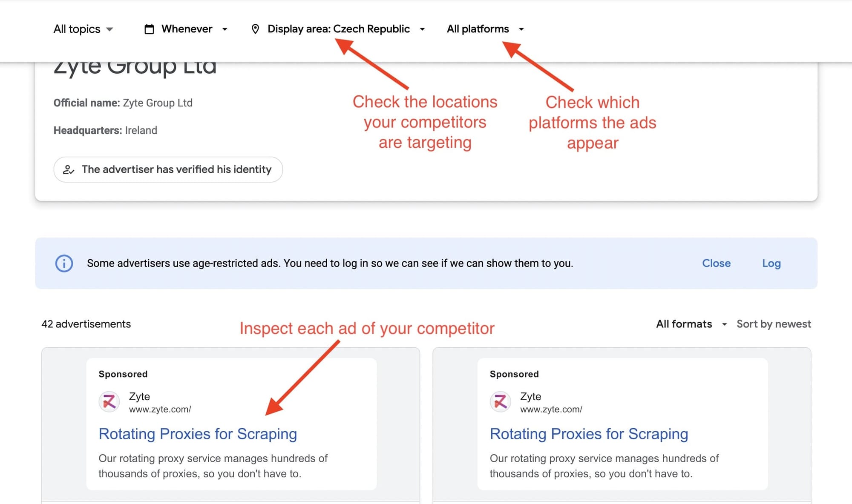Click the Zyte logo in the left sponsored ad

click(109, 401)
